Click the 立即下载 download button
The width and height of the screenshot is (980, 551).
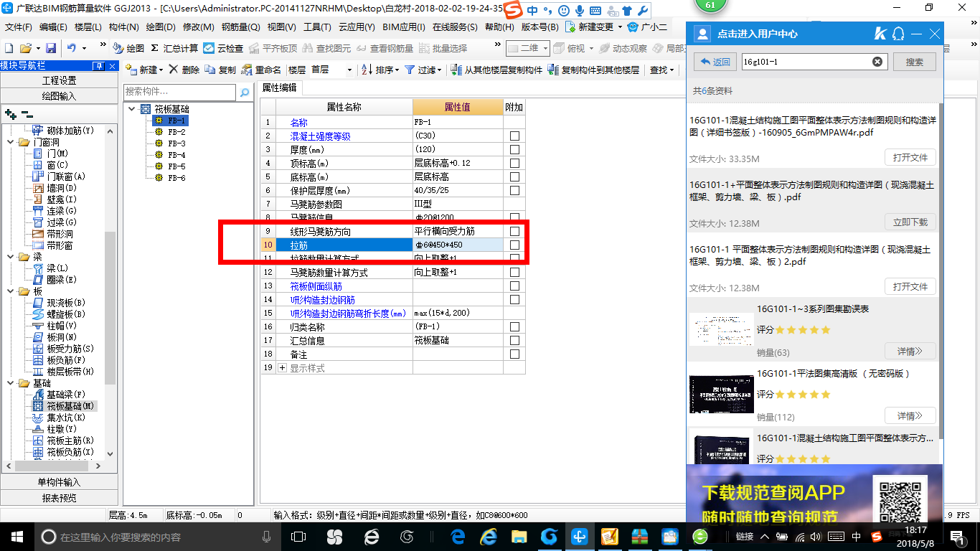tap(910, 222)
